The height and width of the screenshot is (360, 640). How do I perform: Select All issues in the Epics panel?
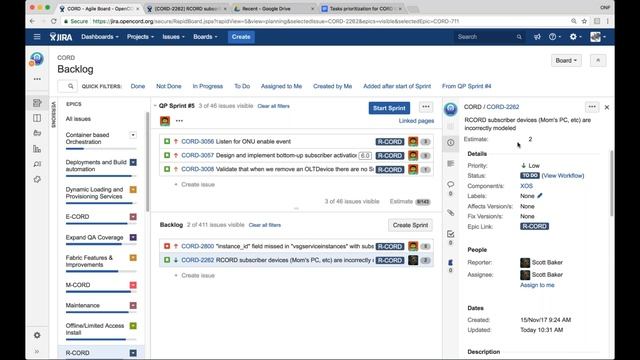[x=78, y=119]
